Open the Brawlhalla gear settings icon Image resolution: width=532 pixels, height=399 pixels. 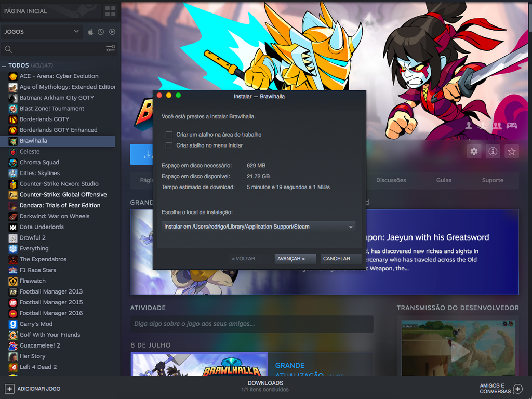[474, 151]
